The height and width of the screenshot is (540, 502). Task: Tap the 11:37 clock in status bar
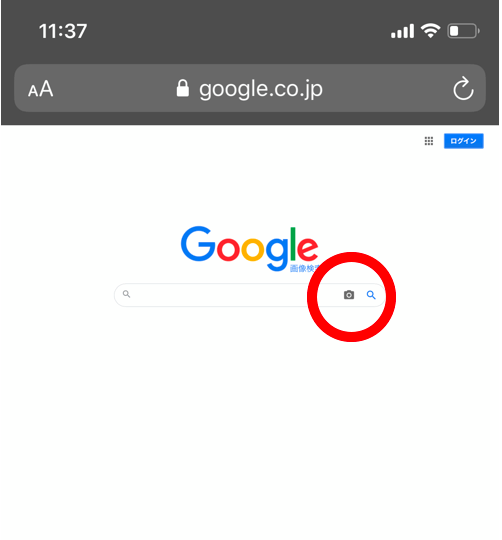click(63, 31)
